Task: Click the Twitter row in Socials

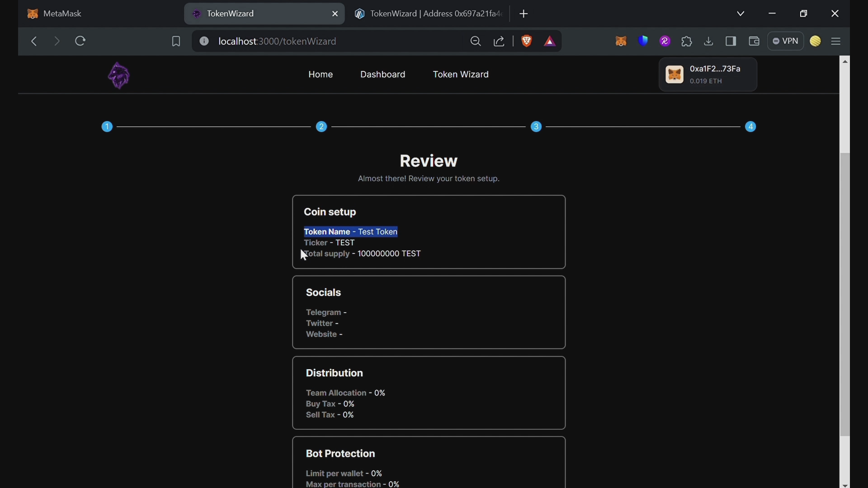Action: pos(322,324)
